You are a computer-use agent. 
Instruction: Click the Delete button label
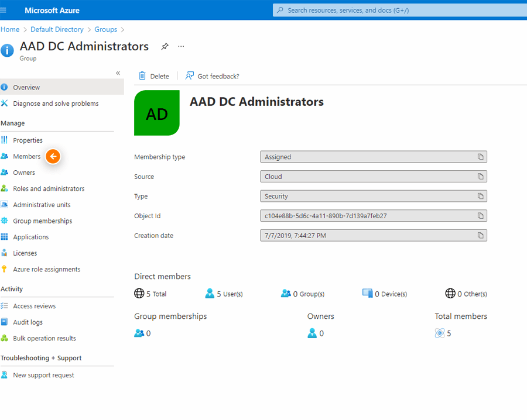(x=160, y=76)
